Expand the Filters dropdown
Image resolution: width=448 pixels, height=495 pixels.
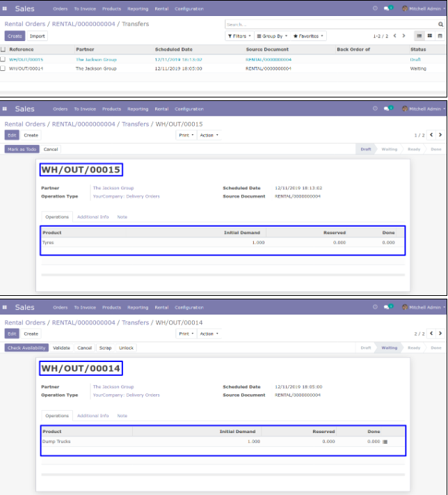click(x=239, y=36)
